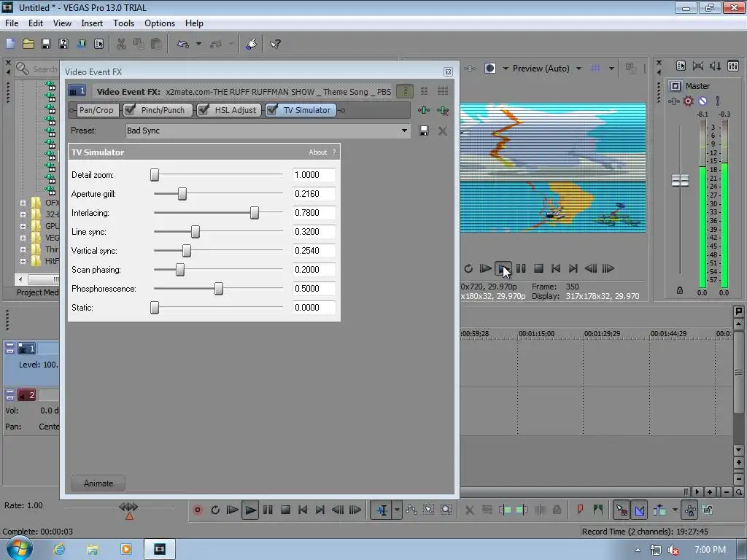Expand the GPU folder in the tree
The height and width of the screenshot is (560, 747).
23,226
